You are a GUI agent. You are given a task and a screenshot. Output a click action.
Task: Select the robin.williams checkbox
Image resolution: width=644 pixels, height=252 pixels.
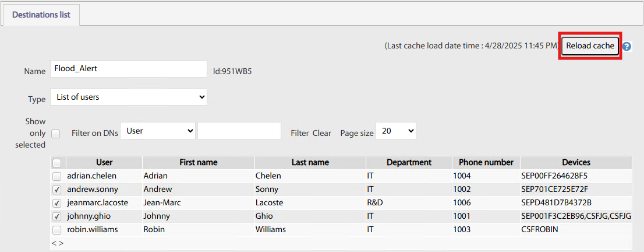click(x=57, y=230)
